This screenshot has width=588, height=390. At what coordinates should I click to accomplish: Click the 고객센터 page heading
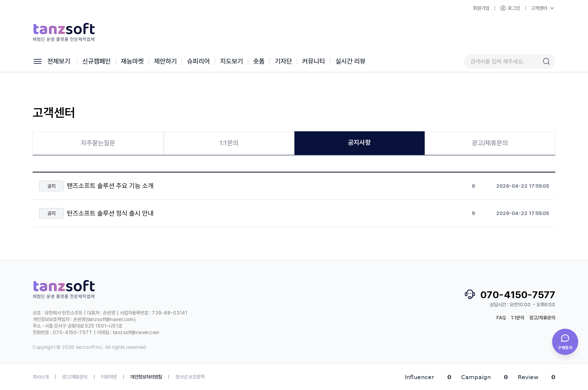pos(54,113)
